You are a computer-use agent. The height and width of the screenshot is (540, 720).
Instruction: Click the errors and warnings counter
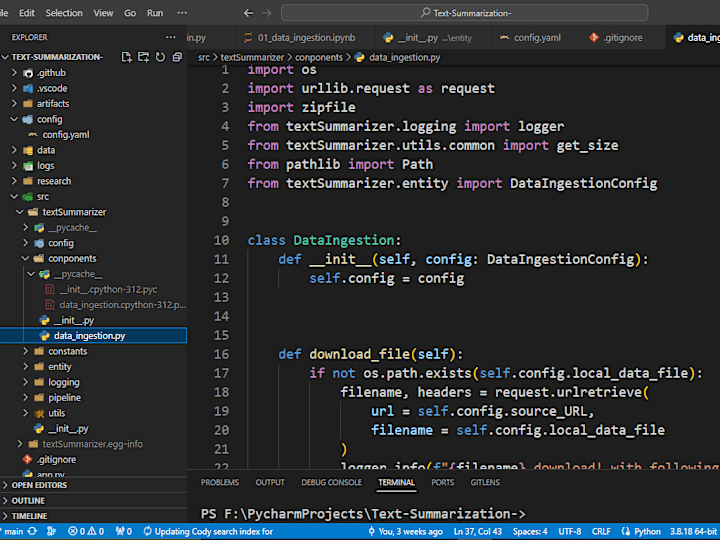(86, 531)
